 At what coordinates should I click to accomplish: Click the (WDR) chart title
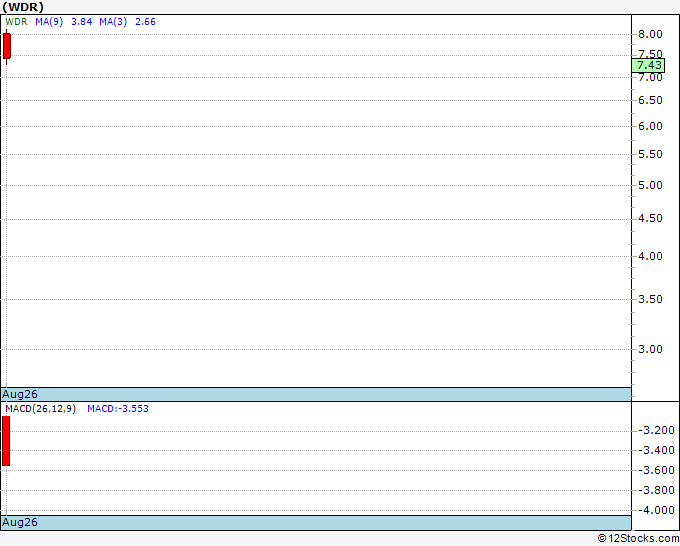point(23,7)
